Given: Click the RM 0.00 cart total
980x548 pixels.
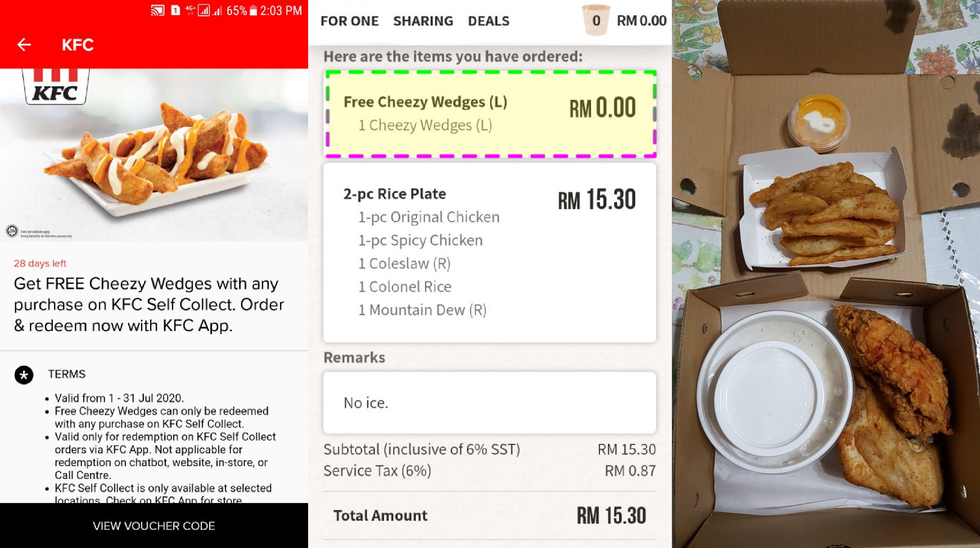Looking at the screenshot, I should 641,21.
